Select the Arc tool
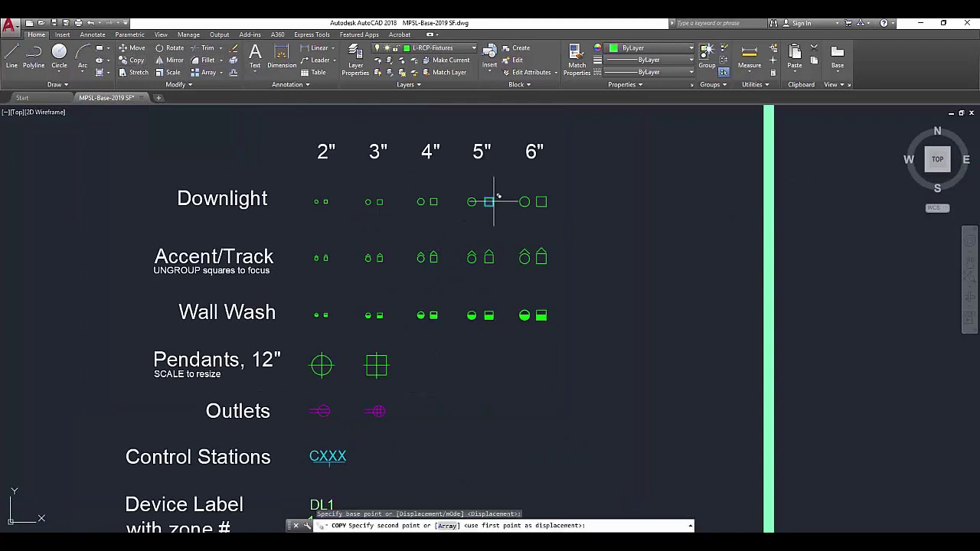The height and width of the screenshot is (551, 980). point(82,56)
